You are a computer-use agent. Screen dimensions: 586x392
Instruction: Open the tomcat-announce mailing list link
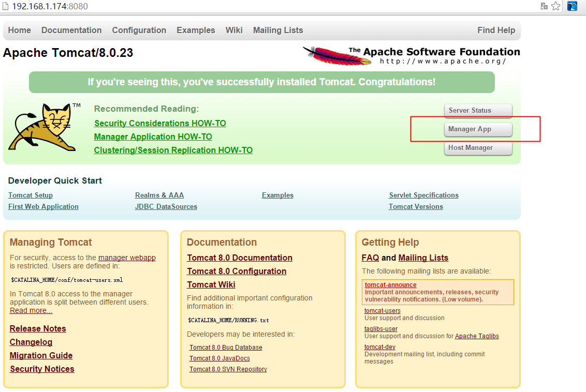click(390, 284)
